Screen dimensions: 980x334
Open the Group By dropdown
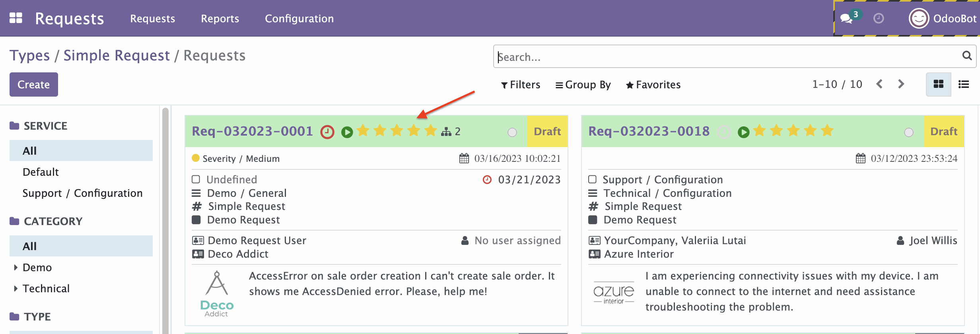(x=583, y=85)
